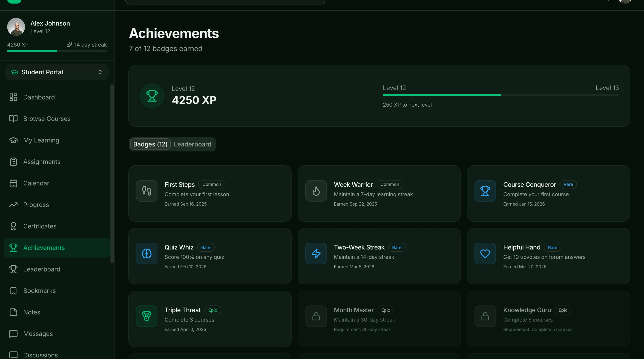Image resolution: width=644 pixels, height=359 pixels.
Task: Open the Student Portal switcher dropdown
Action: tap(57, 72)
